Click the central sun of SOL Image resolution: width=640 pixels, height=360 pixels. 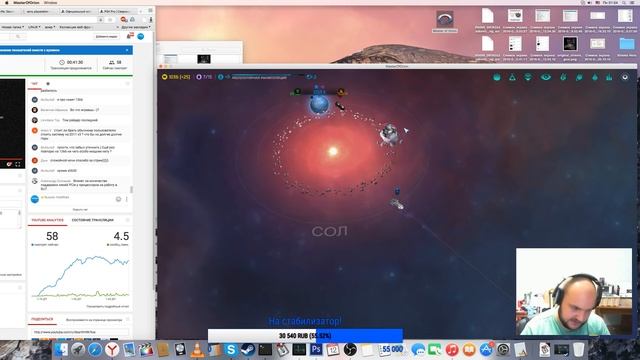[333, 151]
